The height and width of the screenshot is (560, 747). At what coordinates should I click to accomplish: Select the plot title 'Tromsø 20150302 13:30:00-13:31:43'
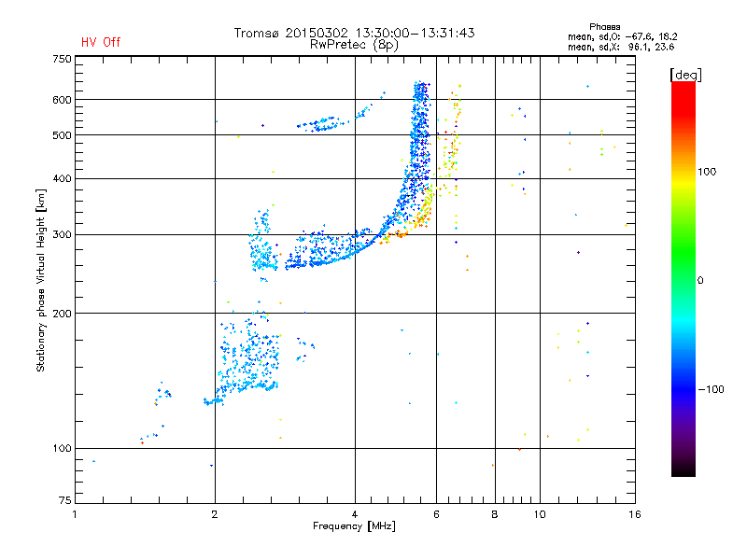(354, 33)
